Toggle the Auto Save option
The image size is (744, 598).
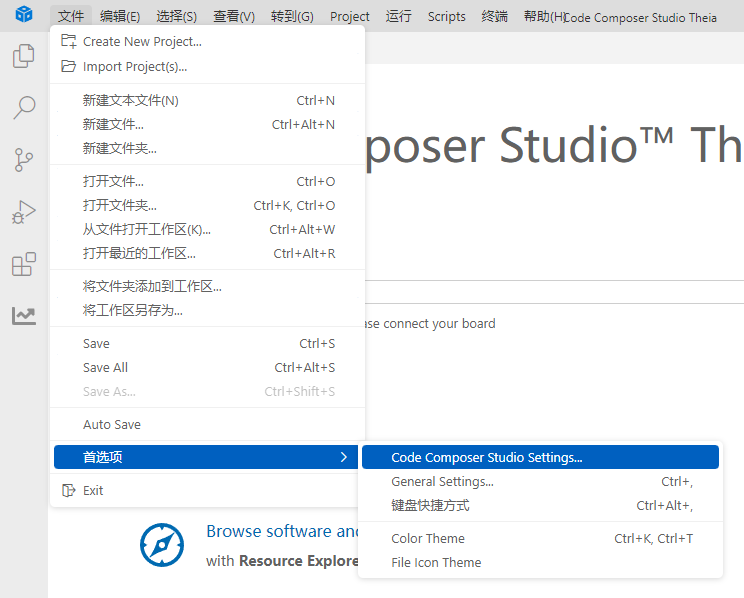click(111, 425)
